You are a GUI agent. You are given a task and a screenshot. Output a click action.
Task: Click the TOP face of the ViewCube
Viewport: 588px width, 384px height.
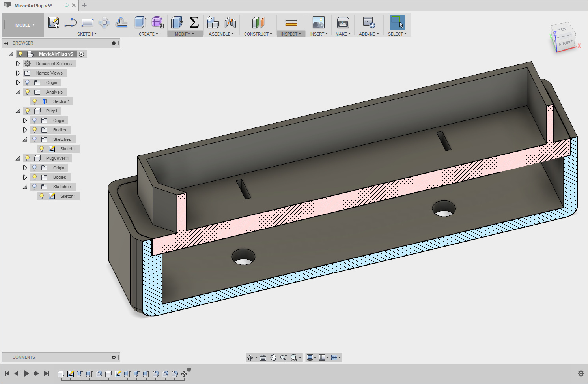pos(562,30)
